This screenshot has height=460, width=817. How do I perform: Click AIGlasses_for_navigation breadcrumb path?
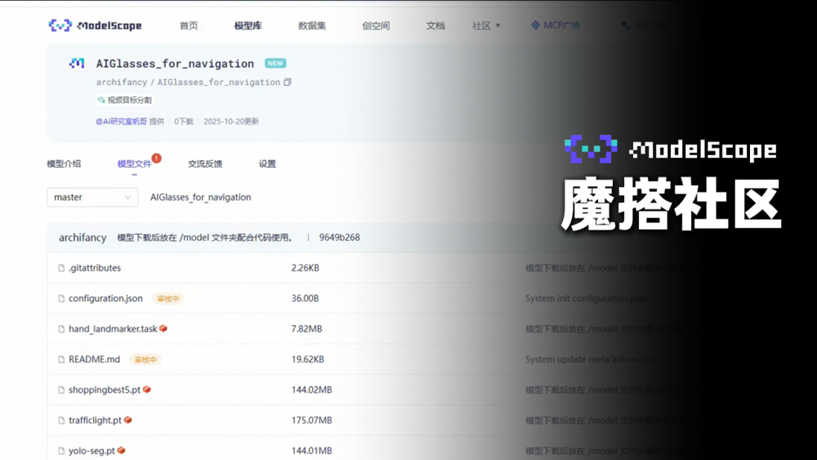coord(201,197)
